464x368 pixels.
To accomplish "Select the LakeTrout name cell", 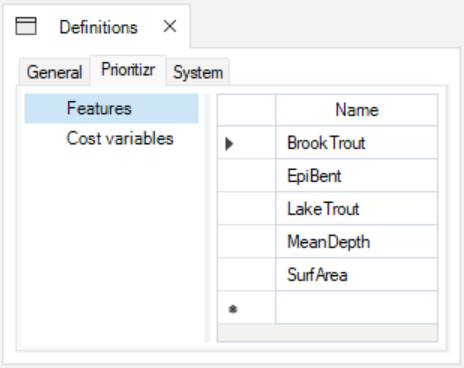I will point(357,209).
